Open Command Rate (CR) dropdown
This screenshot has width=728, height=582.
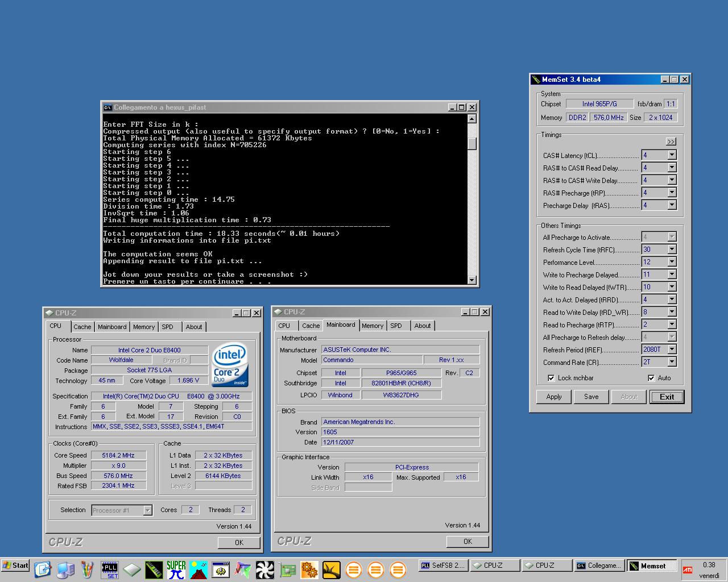coord(672,362)
